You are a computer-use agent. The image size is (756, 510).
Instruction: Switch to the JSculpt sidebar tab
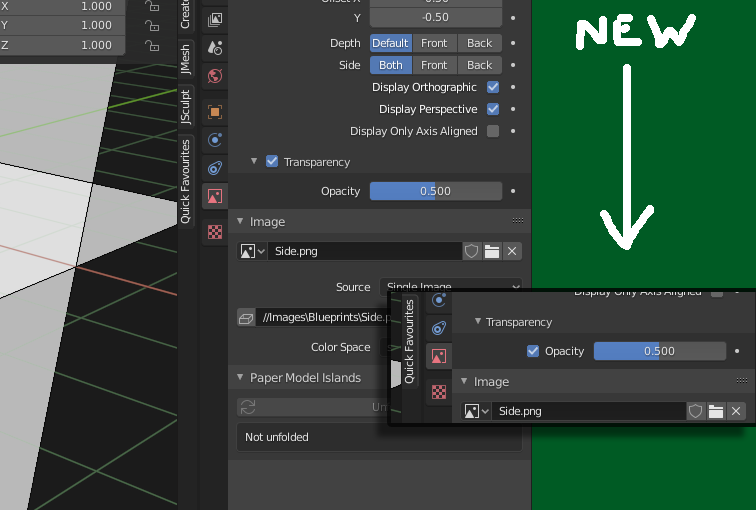click(185, 107)
